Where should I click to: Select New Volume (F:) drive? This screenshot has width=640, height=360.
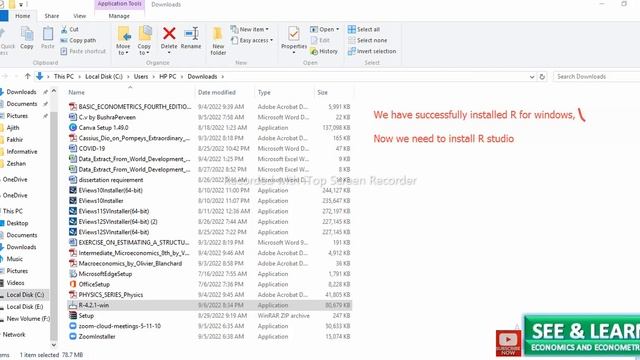point(28,318)
